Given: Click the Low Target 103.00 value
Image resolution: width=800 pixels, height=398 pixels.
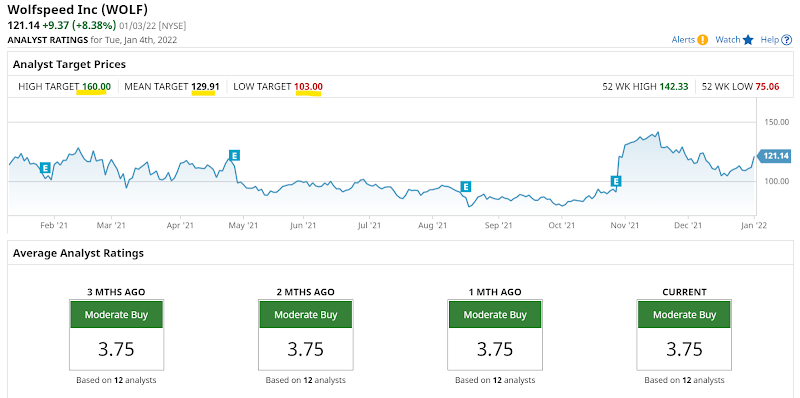Looking at the screenshot, I should tap(308, 87).
